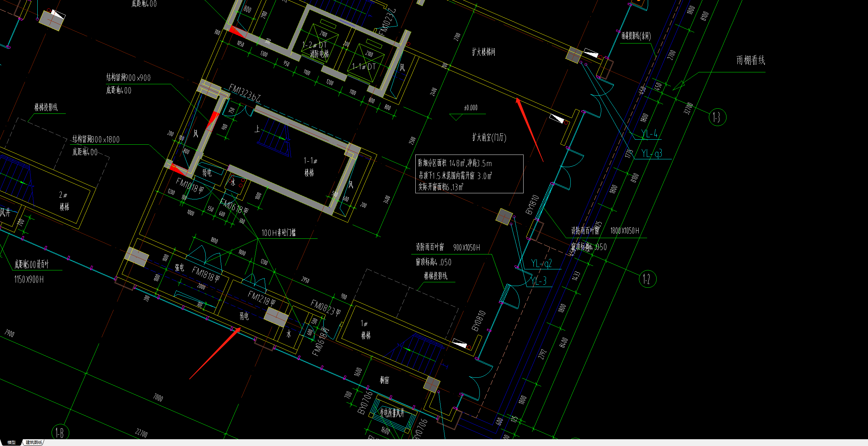Select the YL-3 pipe label
Viewport: 868px width, 446px height.
point(539,281)
